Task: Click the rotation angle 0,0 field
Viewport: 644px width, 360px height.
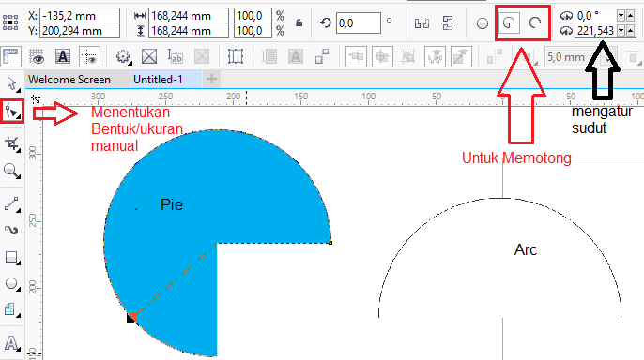Action: [x=359, y=22]
